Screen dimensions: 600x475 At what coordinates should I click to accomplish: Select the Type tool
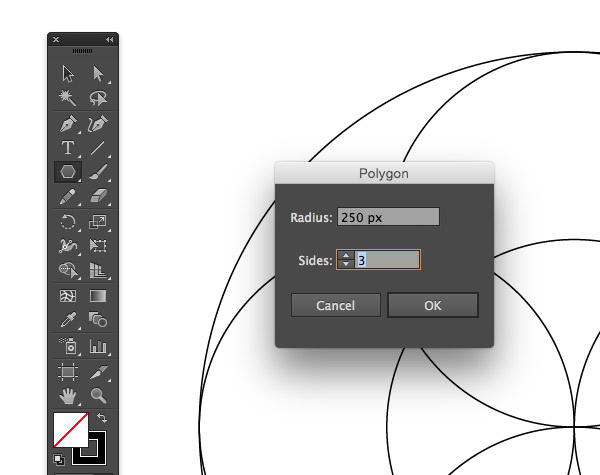point(68,148)
